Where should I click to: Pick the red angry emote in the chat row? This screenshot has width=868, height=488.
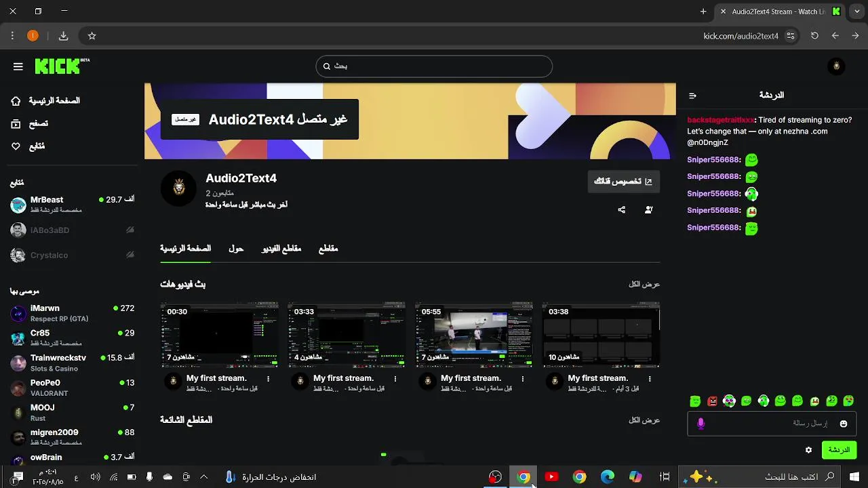pos(712,401)
